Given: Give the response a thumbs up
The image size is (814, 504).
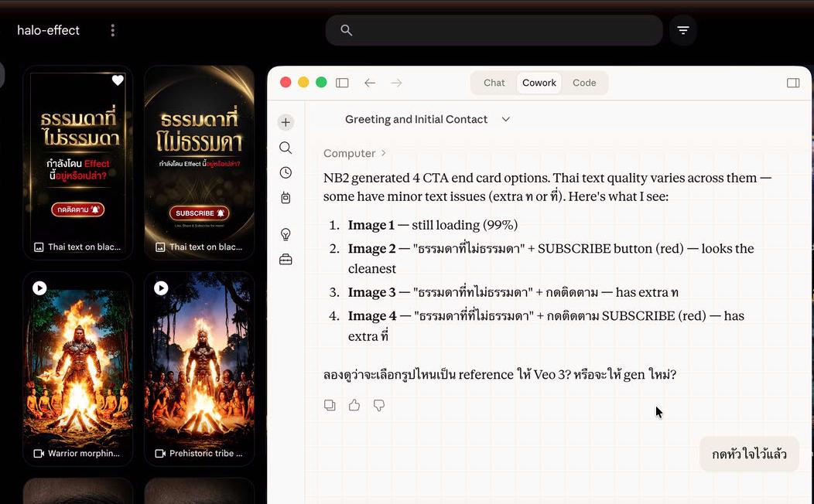Looking at the screenshot, I should (354, 405).
